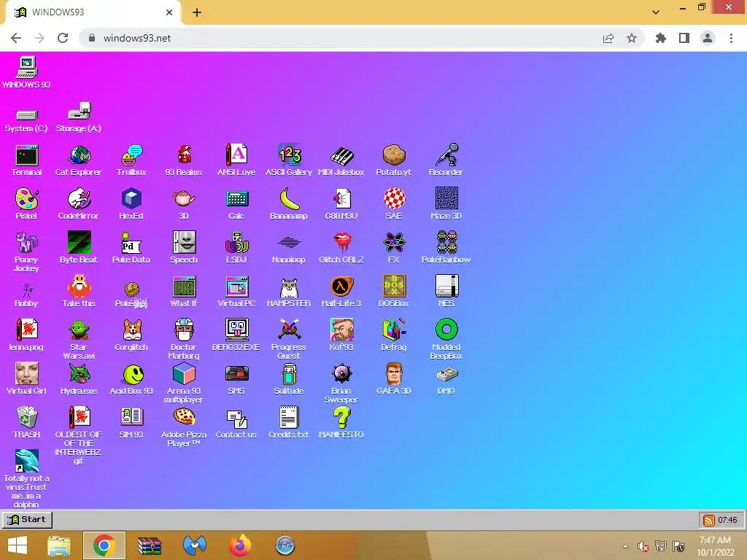The width and height of the screenshot is (747, 560).
Task: Open the Virtual PC icon
Action: pos(236,292)
